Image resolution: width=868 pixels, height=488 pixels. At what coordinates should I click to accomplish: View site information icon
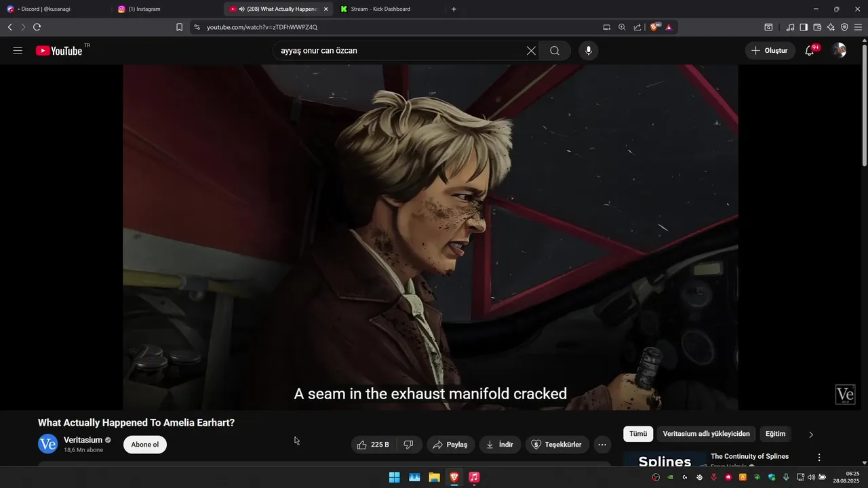197,27
